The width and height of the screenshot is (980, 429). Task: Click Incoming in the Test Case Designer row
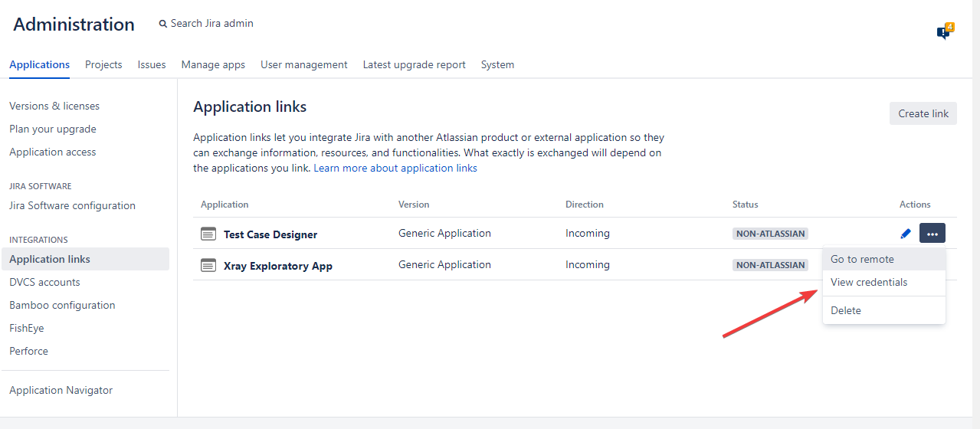pyautogui.click(x=588, y=233)
